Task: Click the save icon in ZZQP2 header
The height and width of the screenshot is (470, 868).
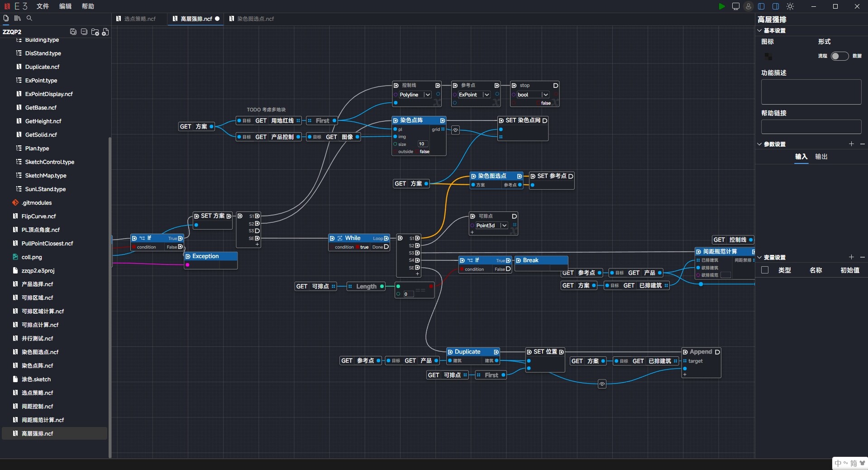Action: point(73,32)
